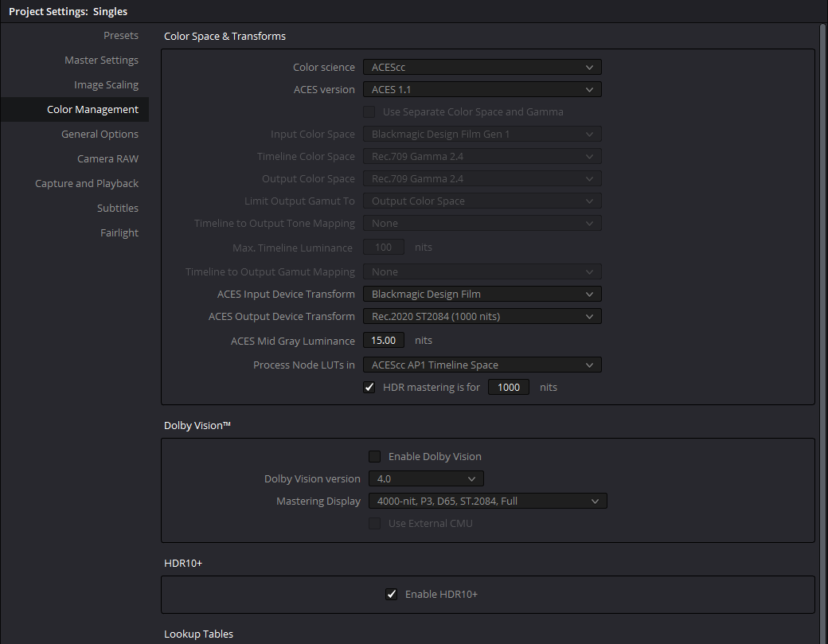Viewport: 828px width, 644px height.
Task: Click the Dolby Vision version label
Action: point(312,478)
